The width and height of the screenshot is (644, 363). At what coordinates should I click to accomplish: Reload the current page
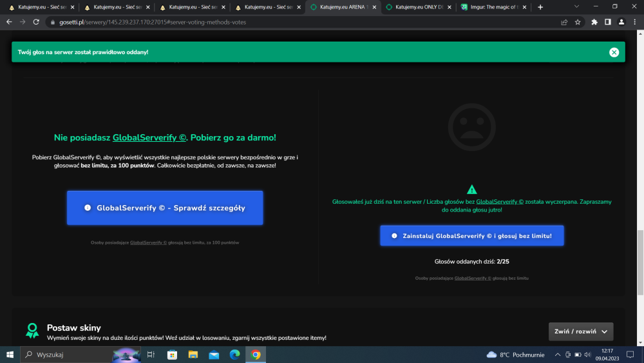tap(36, 22)
